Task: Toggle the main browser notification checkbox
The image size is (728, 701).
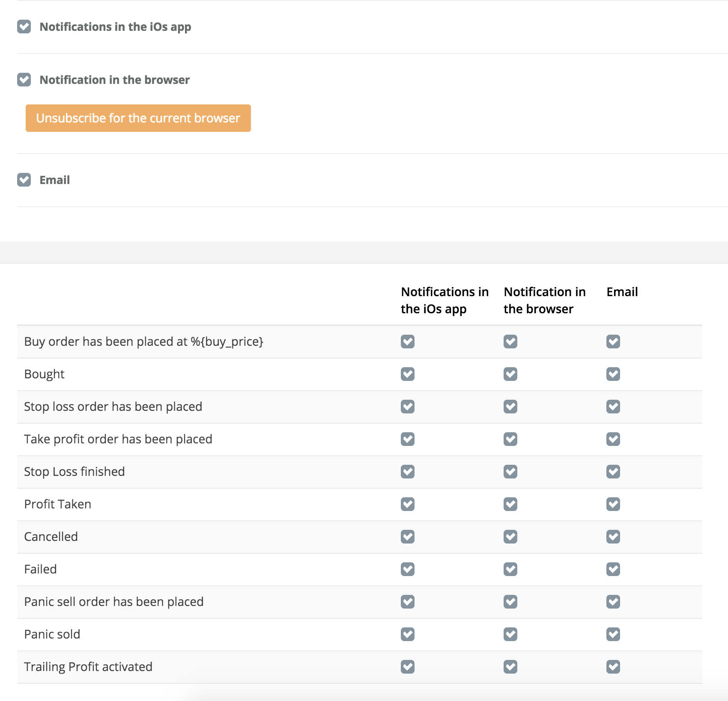Action: point(24,80)
